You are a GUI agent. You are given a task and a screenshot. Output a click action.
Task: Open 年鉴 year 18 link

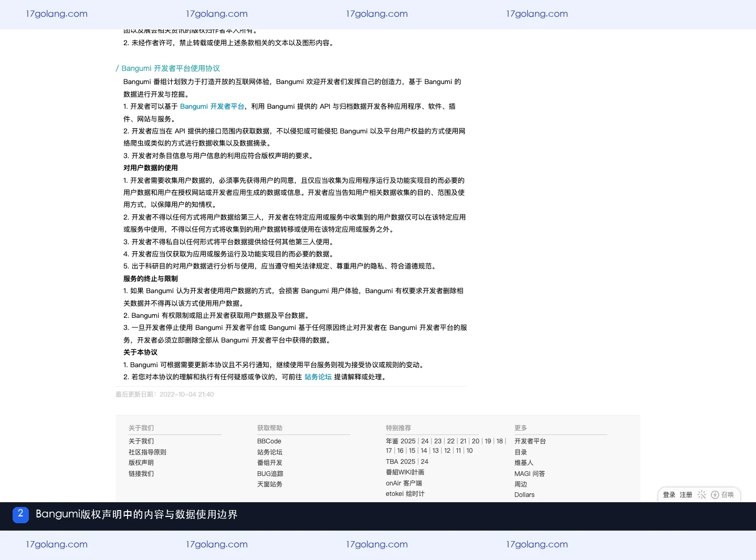(500, 441)
